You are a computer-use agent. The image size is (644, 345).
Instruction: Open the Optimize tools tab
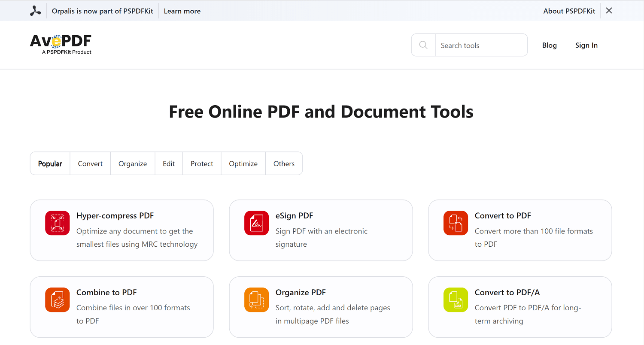(x=243, y=163)
